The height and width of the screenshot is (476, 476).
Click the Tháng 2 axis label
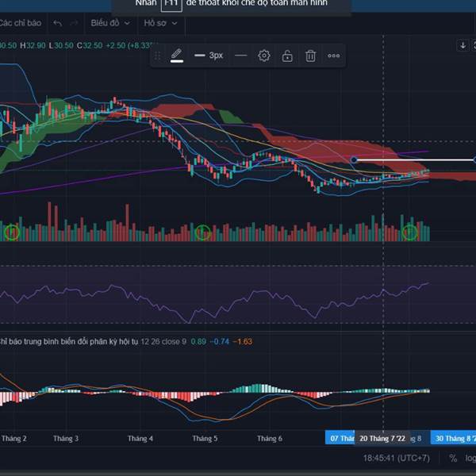[x=14, y=439]
